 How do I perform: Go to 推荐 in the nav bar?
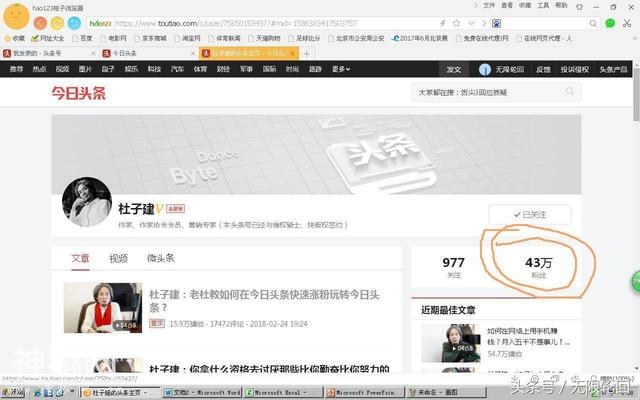coord(16,69)
